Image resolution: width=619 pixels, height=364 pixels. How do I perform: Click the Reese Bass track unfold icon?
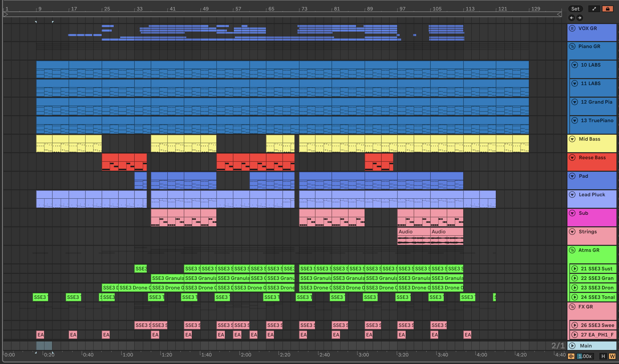572,157
